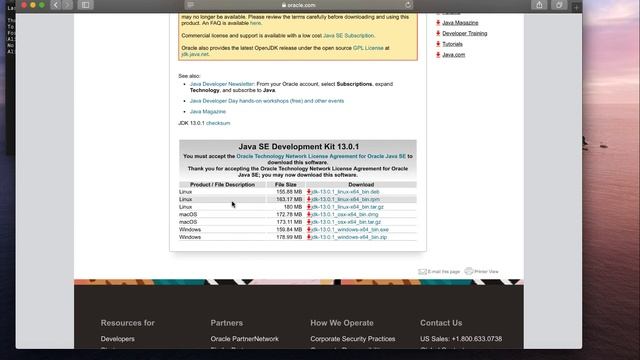The image size is (640, 360).
Task: Open the Safari share menu
Action: pyautogui.click(x=539, y=5)
